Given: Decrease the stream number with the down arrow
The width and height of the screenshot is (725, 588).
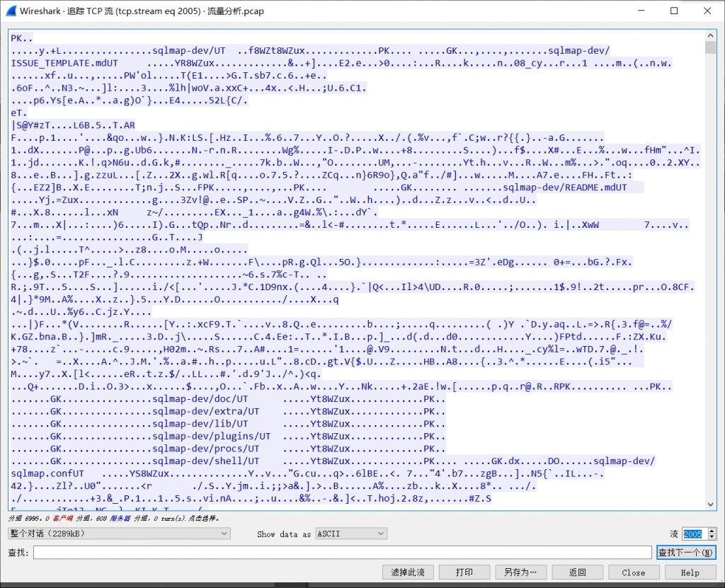Looking at the screenshot, I should pyautogui.click(x=712, y=537).
